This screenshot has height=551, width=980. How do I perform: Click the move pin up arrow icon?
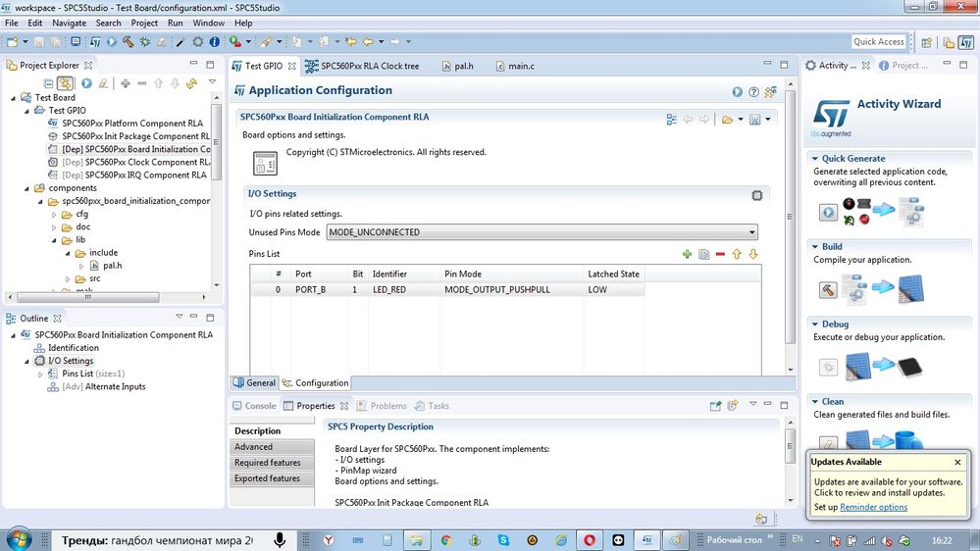tap(737, 254)
